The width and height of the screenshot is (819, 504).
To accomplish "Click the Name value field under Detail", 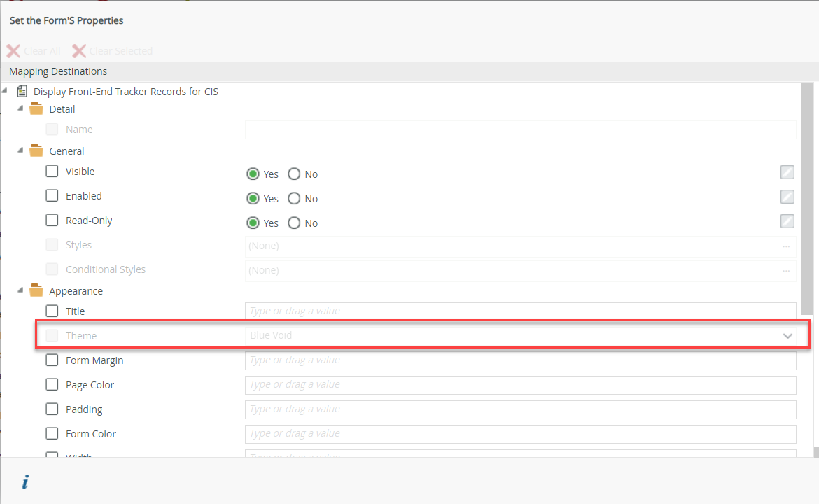I will tap(520, 129).
